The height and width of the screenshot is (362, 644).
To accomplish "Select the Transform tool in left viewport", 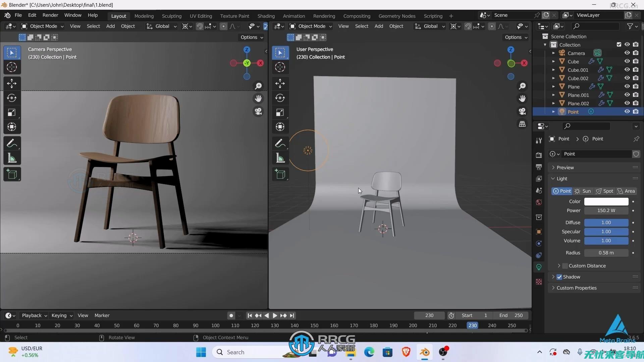I will click(x=12, y=127).
